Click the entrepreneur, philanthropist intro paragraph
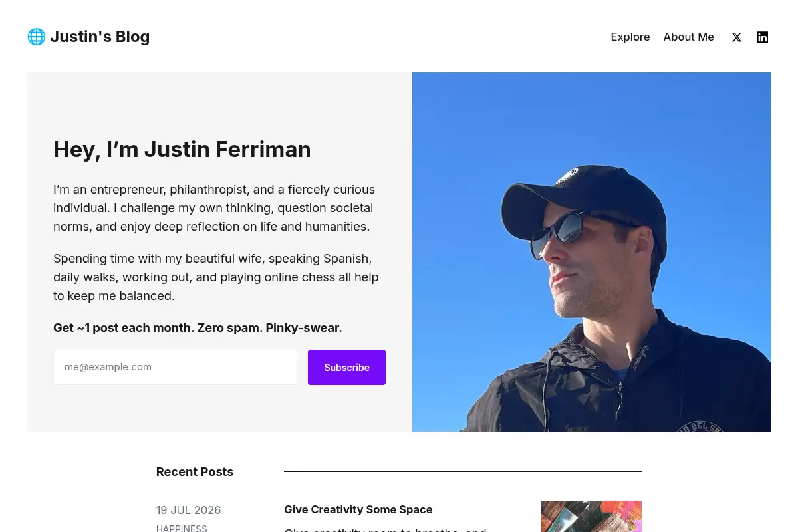Viewport: 798px width, 532px height. click(214, 208)
